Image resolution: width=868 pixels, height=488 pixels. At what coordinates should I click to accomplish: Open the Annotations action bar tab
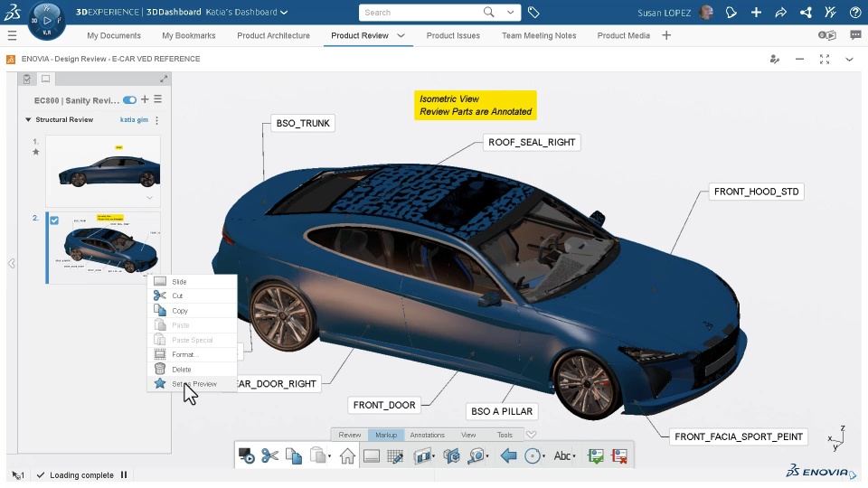(428, 435)
